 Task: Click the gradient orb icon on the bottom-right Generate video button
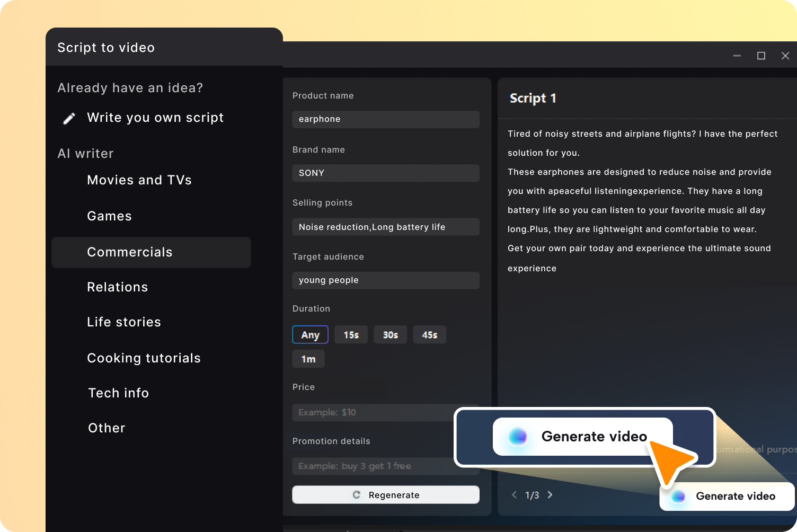click(x=678, y=496)
